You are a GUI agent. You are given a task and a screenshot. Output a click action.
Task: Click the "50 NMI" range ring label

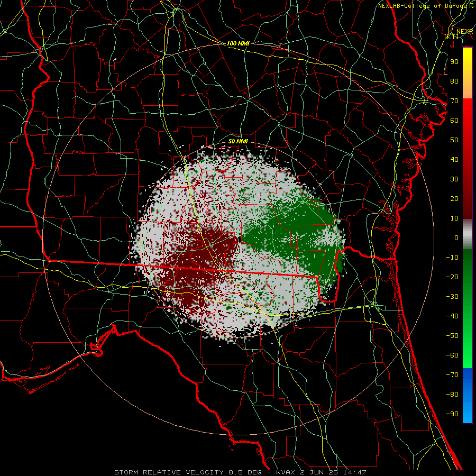[x=238, y=141]
